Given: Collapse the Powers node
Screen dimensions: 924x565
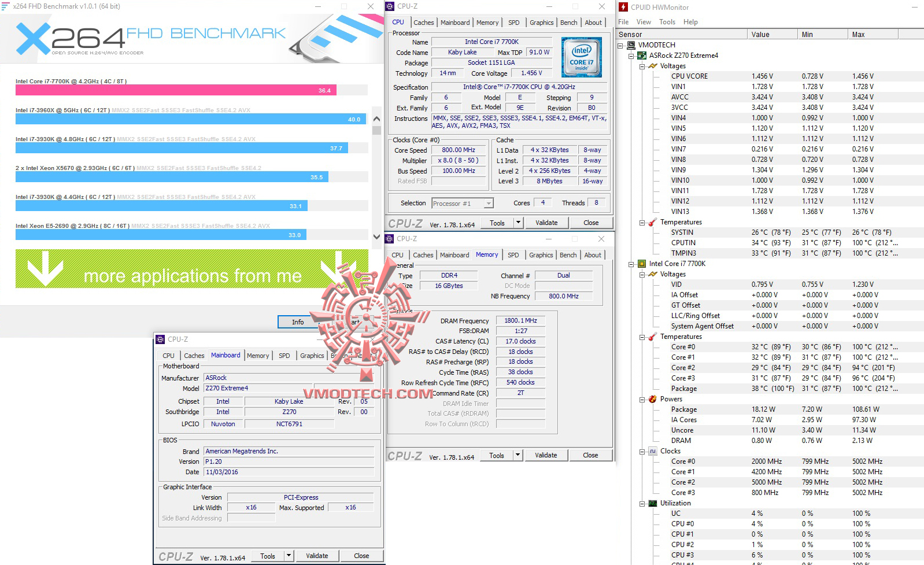Looking at the screenshot, I should 642,399.
